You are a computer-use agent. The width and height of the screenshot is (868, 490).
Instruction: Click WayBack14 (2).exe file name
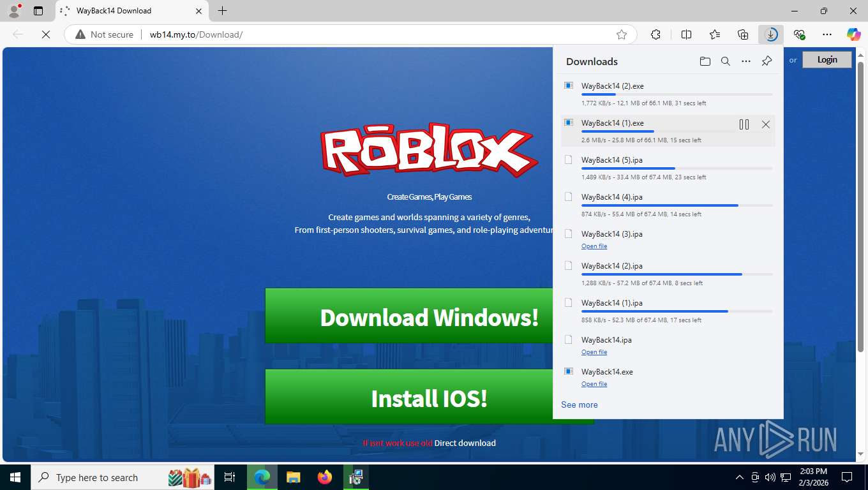(612, 86)
